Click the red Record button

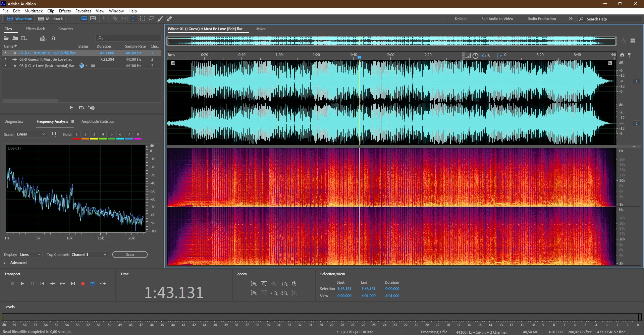tap(83, 284)
